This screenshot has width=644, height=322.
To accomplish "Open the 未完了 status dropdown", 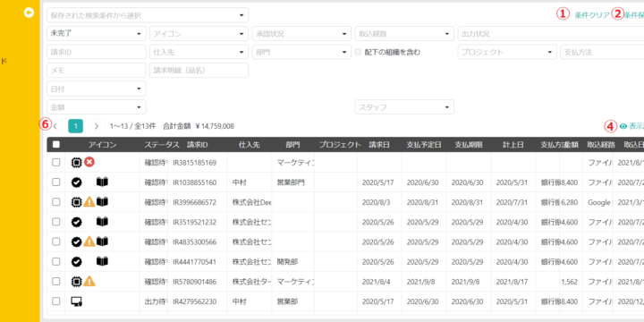I will coord(97,34).
